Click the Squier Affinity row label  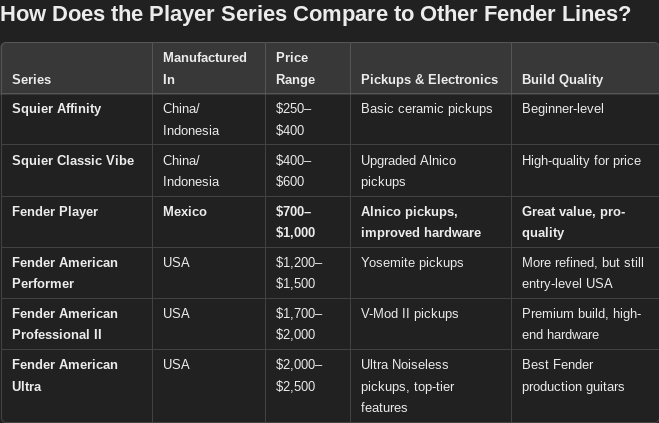[56, 108]
